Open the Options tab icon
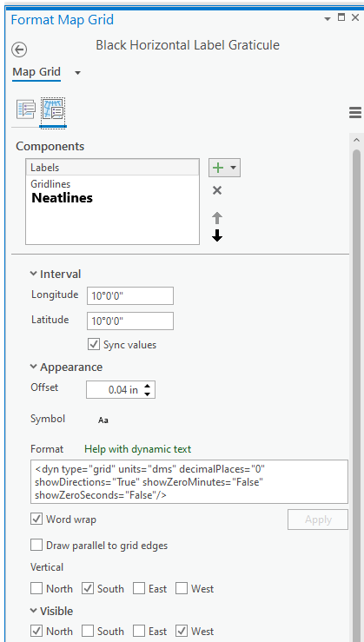This screenshot has width=364, height=642. [x=26, y=109]
